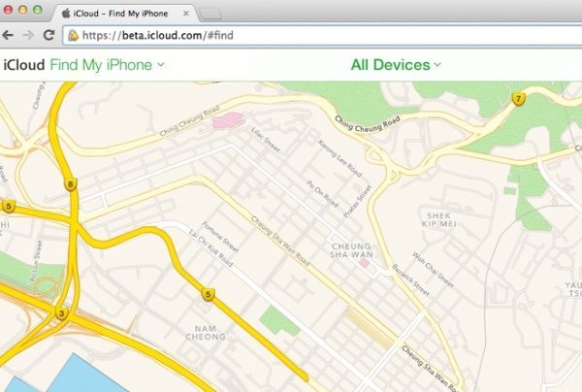Click route 3 highway shield on map

(62, 313)
